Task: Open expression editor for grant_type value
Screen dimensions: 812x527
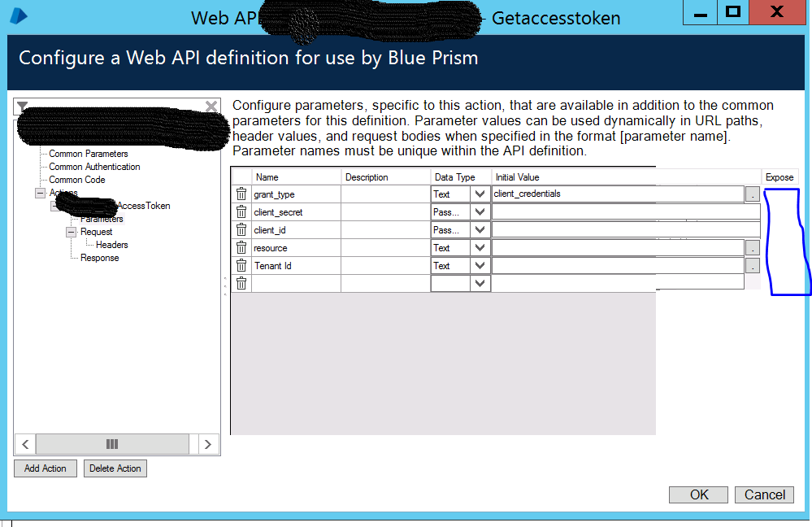Action: [753, 194]
